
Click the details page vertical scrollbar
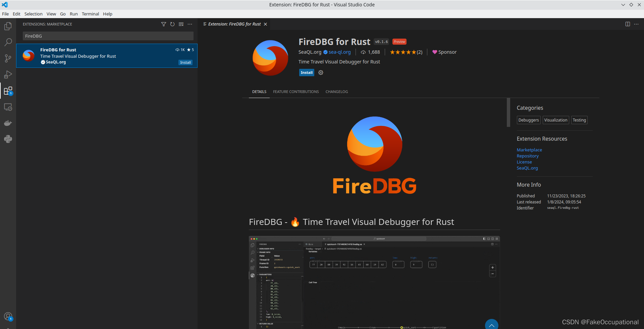tap(508, 112)
